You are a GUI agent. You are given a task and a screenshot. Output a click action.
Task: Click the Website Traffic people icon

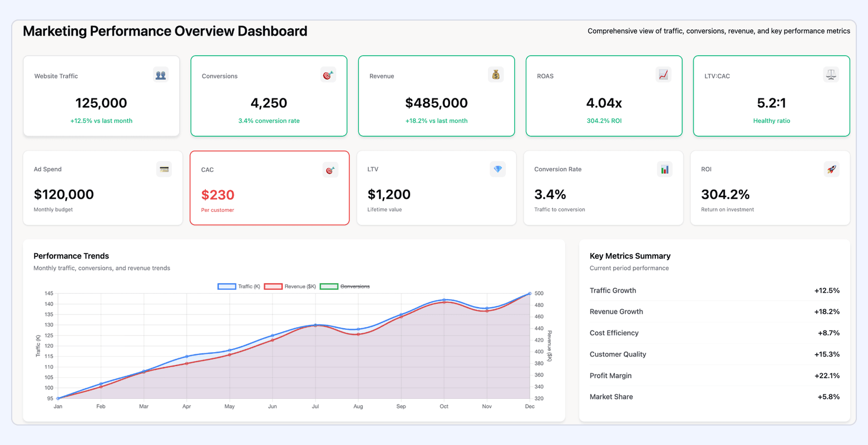coord(161,74)
